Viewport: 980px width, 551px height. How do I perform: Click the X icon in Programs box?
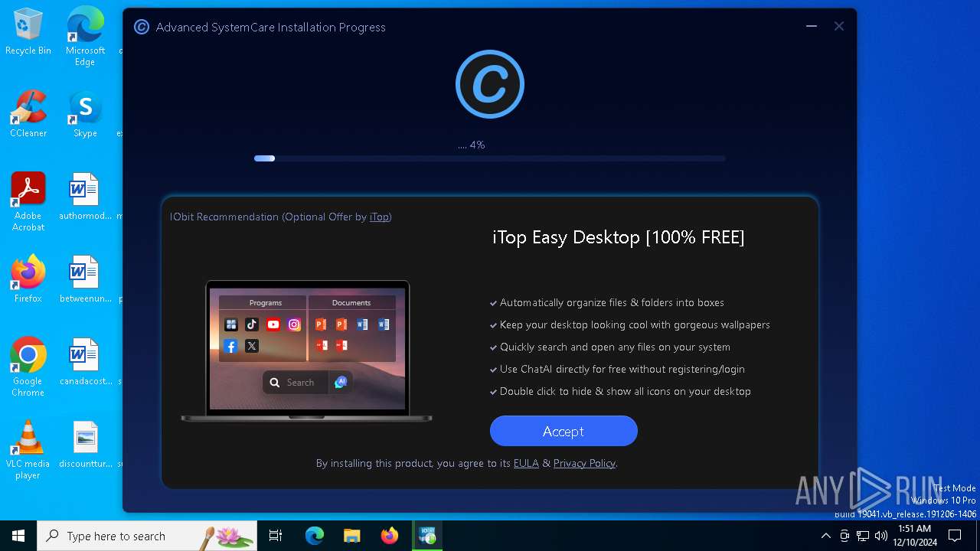(x=252, y=346)
